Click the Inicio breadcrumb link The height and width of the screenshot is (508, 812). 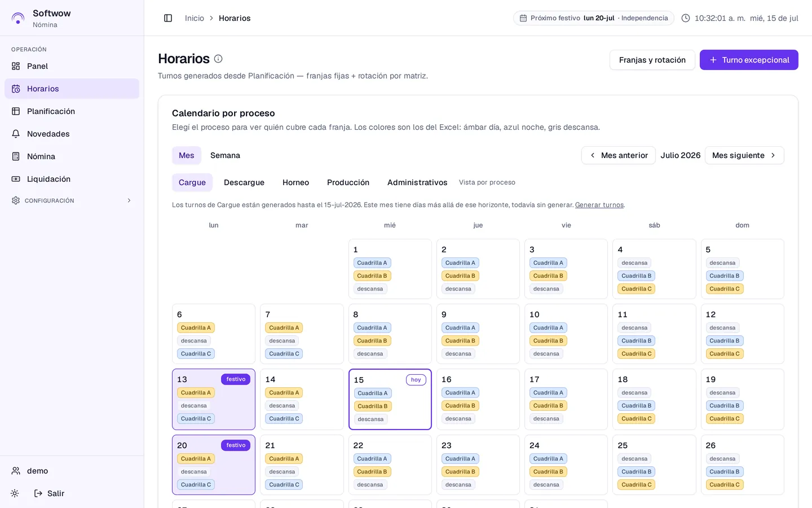(x=195, y=18)
